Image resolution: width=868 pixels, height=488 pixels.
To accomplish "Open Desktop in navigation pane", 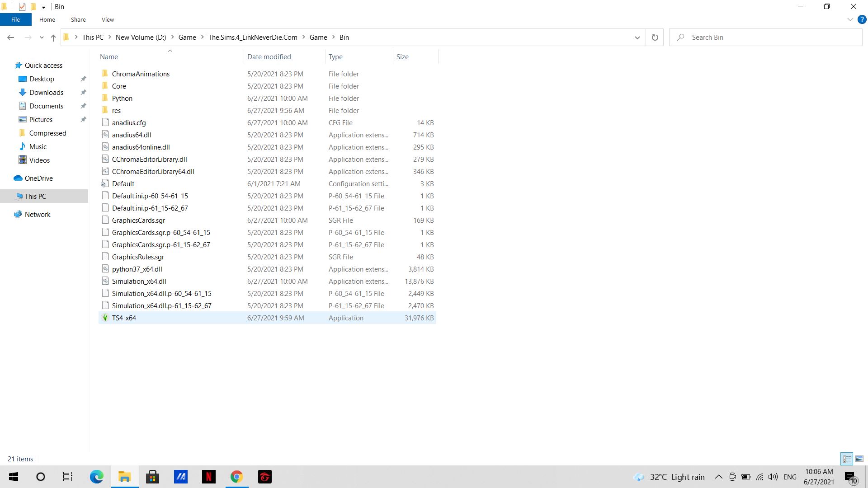I will click(42, 79).
